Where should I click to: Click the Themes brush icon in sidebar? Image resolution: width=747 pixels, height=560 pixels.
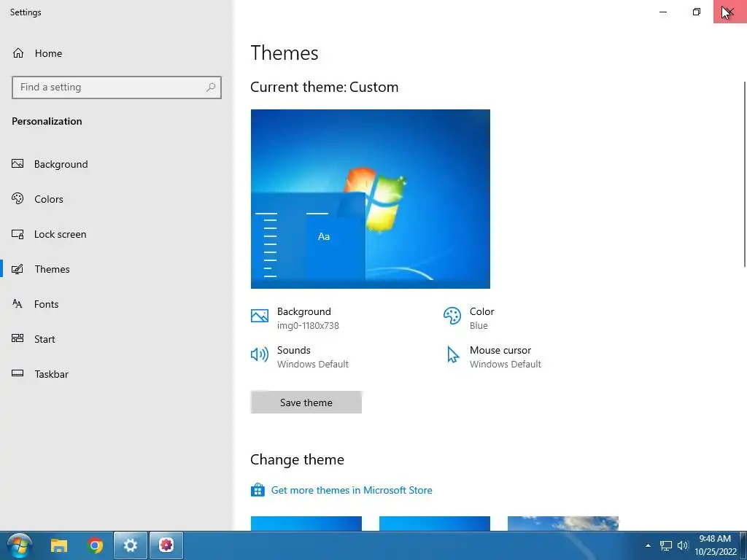tap(18, 269)
